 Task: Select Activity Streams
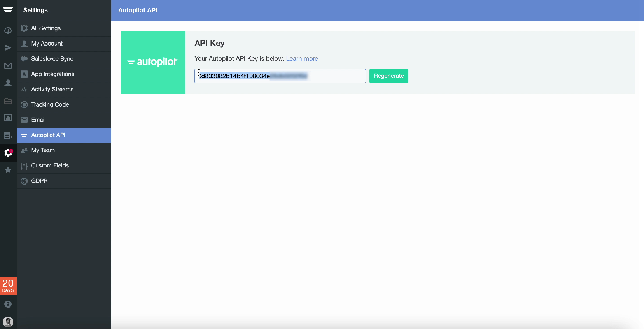coord(64,89)
